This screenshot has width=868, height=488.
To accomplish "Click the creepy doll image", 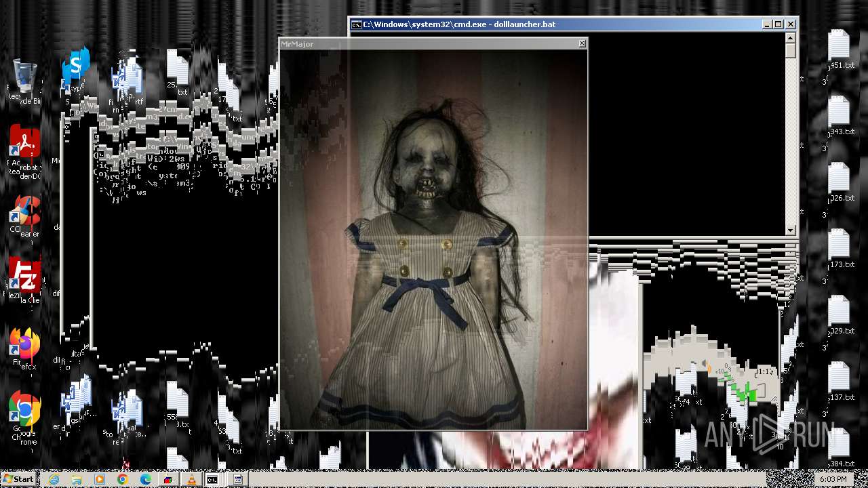I will pyautogui.click(x=433, y=239).
